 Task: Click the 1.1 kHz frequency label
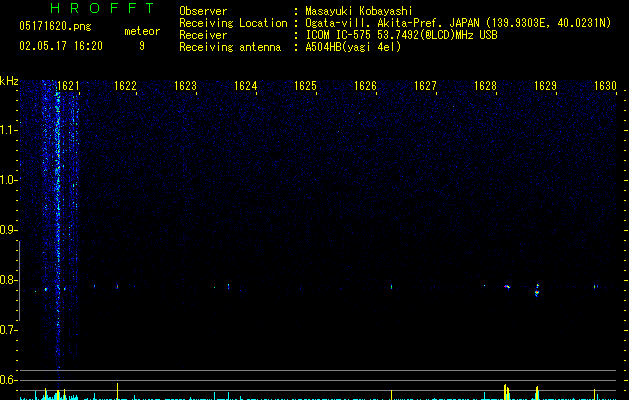8,130
